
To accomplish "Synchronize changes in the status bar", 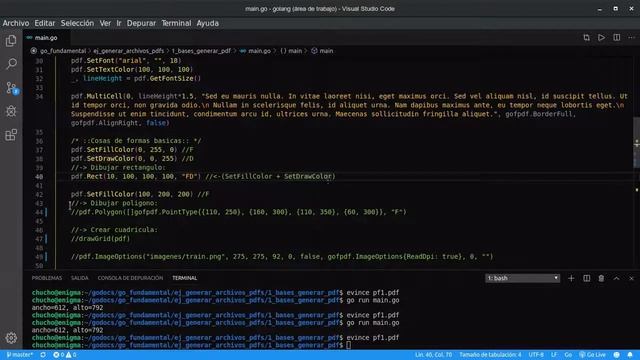I will [x=43, y=355].
